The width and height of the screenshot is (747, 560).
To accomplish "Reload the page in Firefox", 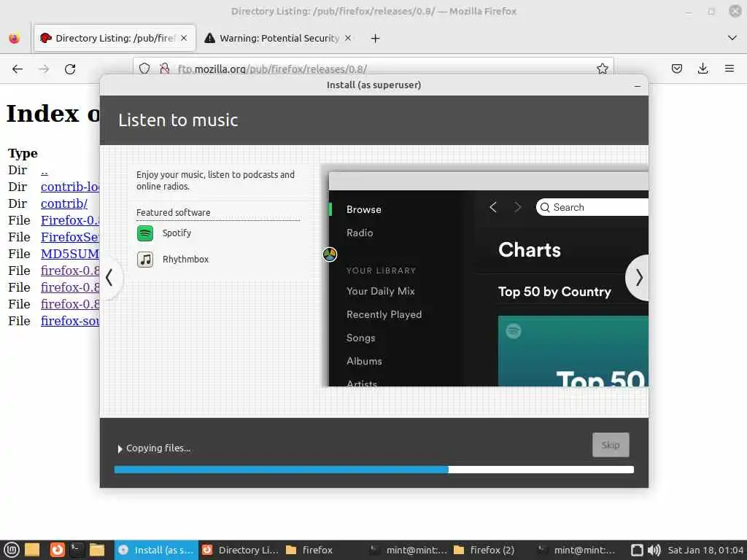I will coord(70,69).
